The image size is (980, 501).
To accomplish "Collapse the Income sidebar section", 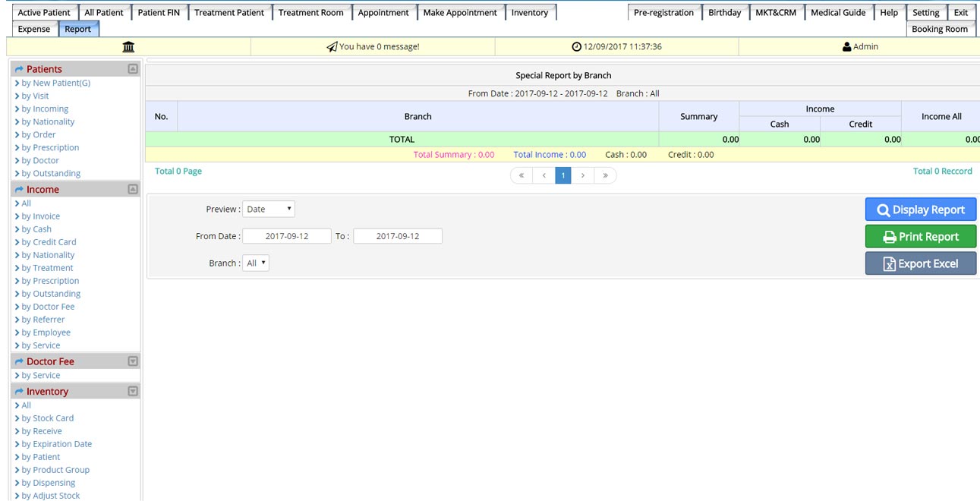I will [133, 189].
